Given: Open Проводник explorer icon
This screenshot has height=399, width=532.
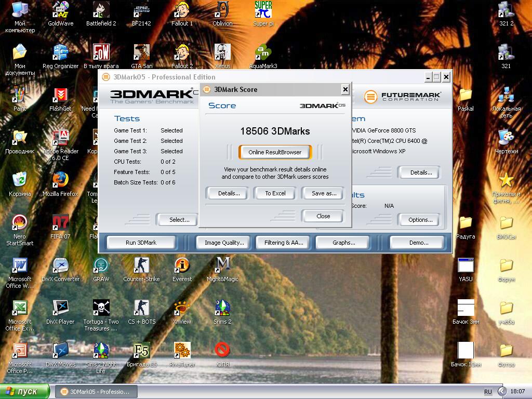Looking at the screenshot, I should [x=20, y=142].
